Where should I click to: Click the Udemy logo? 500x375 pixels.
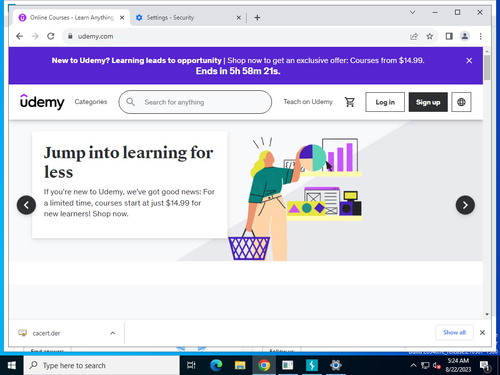click(42, 102)
